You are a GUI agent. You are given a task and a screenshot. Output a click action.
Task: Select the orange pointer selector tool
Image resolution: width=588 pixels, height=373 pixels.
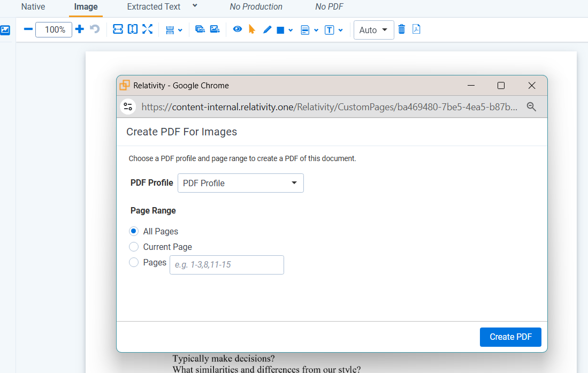pos(252,29)
